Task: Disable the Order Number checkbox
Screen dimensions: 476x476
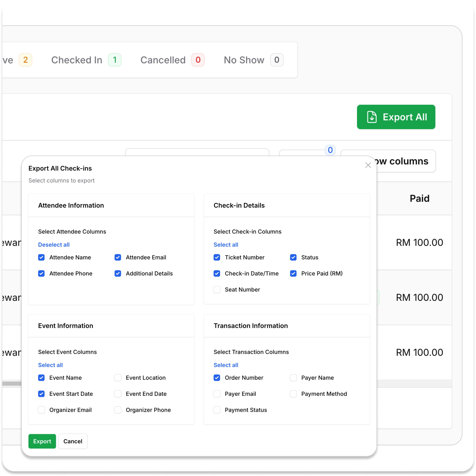Action: [217, 378]
